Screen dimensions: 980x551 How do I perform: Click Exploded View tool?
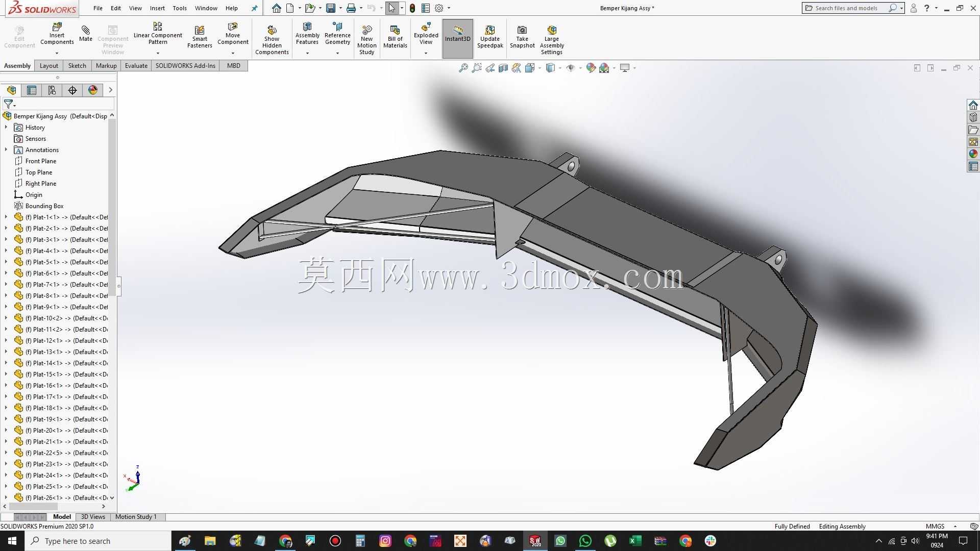426,34
